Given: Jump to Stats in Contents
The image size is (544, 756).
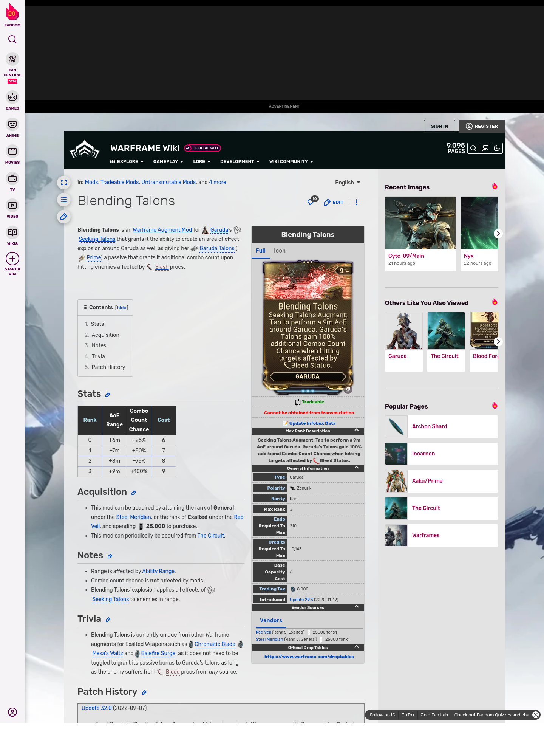Looking at the screenshot, I should [x=94, y=324].
